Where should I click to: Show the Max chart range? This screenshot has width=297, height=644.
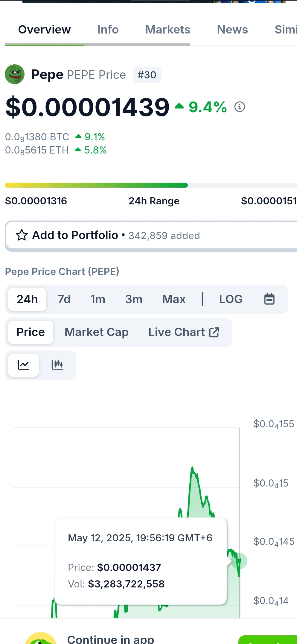click(x=174, y=299)
